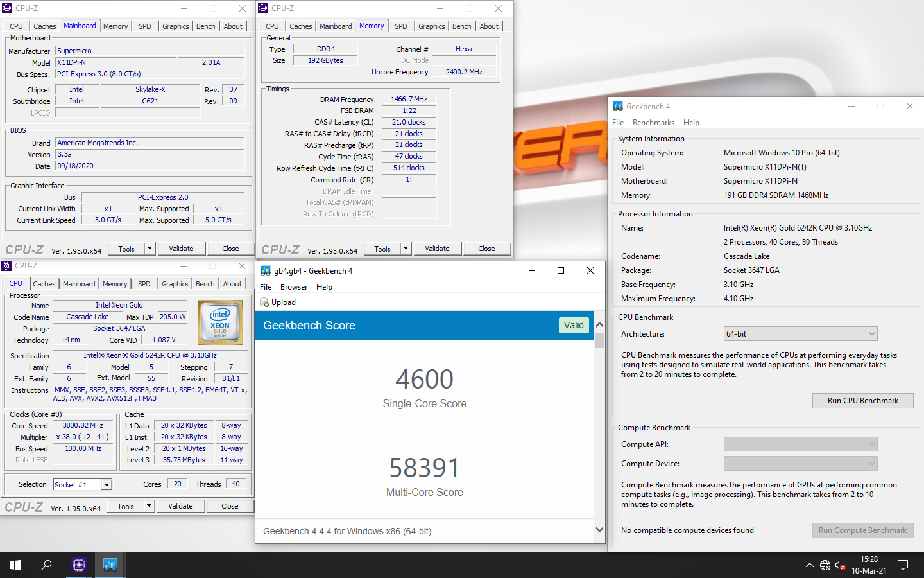Click the Valid badge in Geekbench Score

[574, 326]
